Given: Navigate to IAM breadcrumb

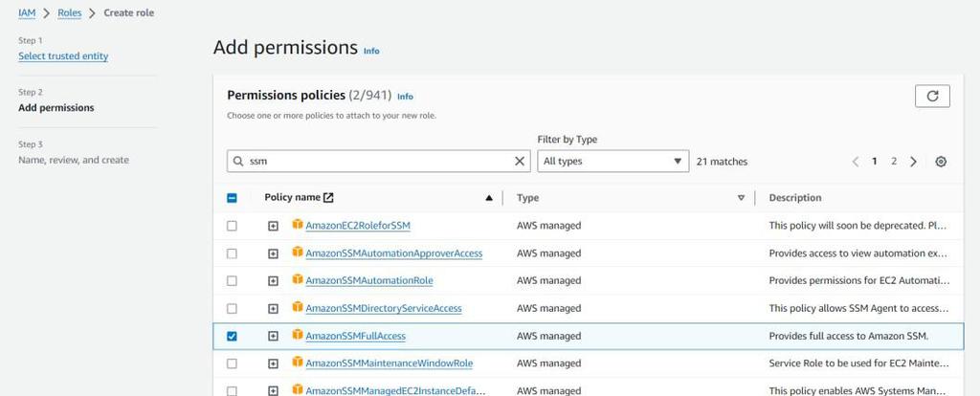Looking at the screenshot, I should point(27,12).
